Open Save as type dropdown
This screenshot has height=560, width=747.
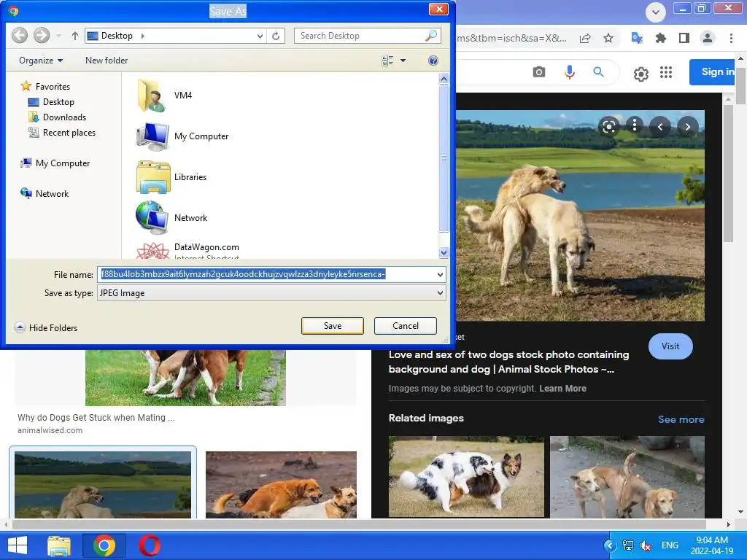click(440, 293)
